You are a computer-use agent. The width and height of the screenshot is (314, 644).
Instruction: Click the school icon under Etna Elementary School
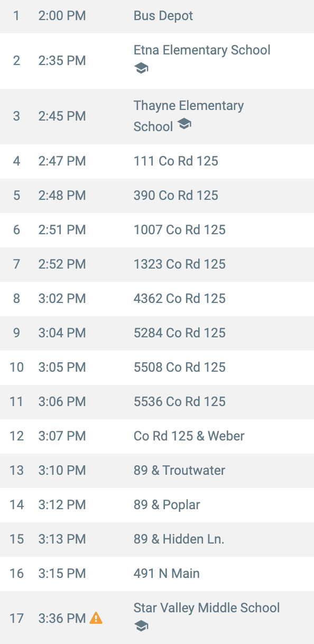[x=141, y=68]
